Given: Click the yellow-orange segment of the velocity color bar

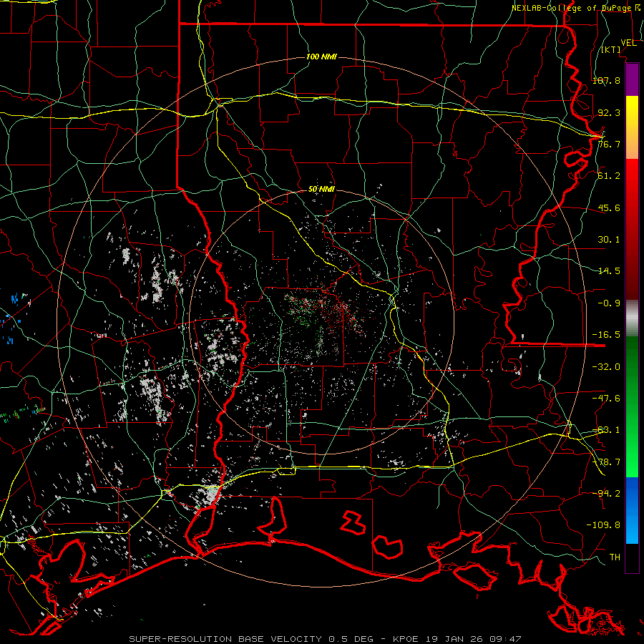Looking at the screenshot, I should pyautogui.click(x=632, y=127).
